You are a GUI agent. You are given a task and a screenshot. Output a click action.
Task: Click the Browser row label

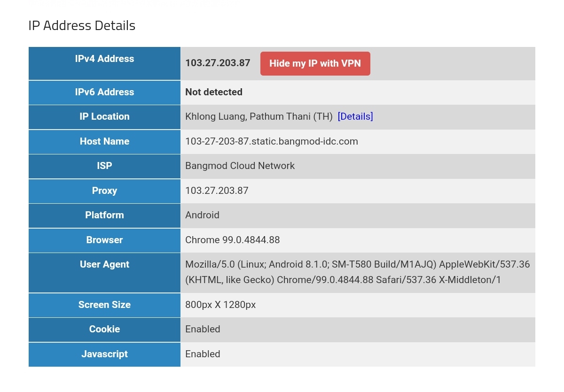[104, 240]
